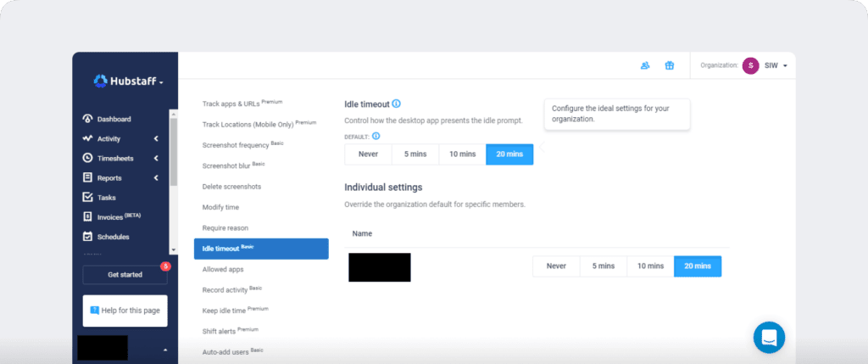This screenshot has height=364, width=868.
Task: Open the Allowed apps settings item
Action: point(223,269)
